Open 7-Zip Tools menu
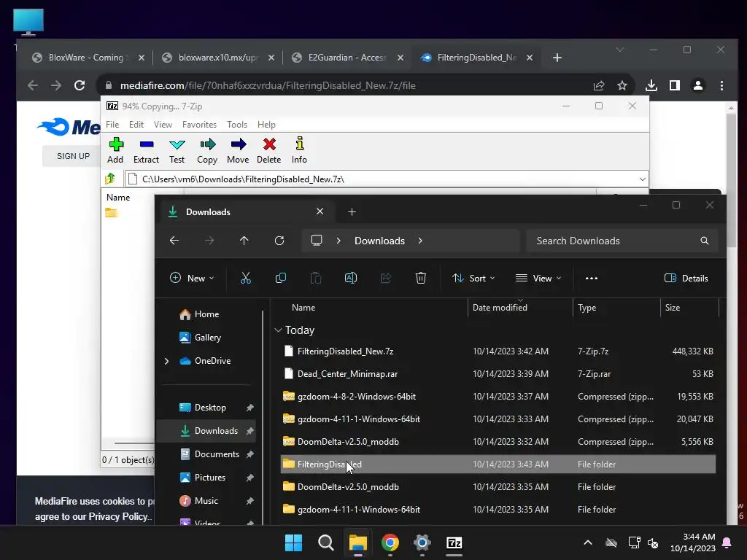Image resolution: width=747 pixels, height=560 pixels. click(237, 124)
